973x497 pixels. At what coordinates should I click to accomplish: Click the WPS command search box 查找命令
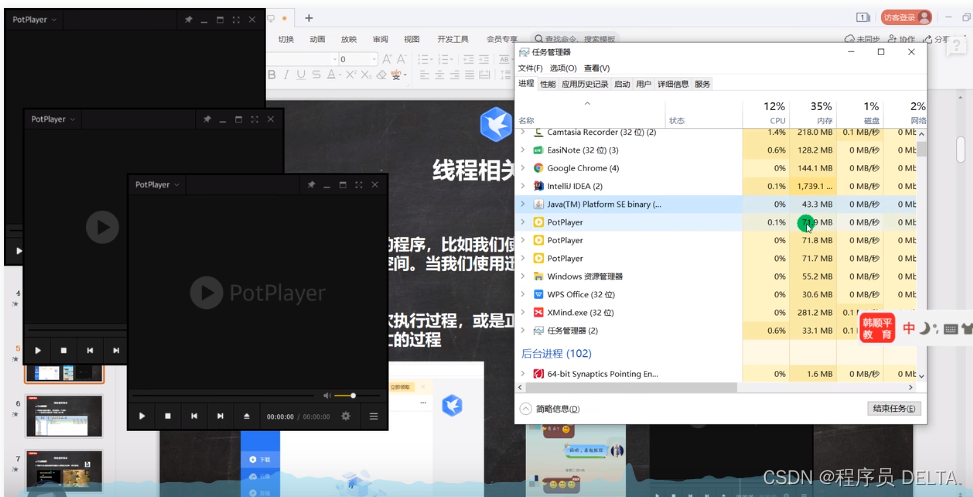[575, 39]
